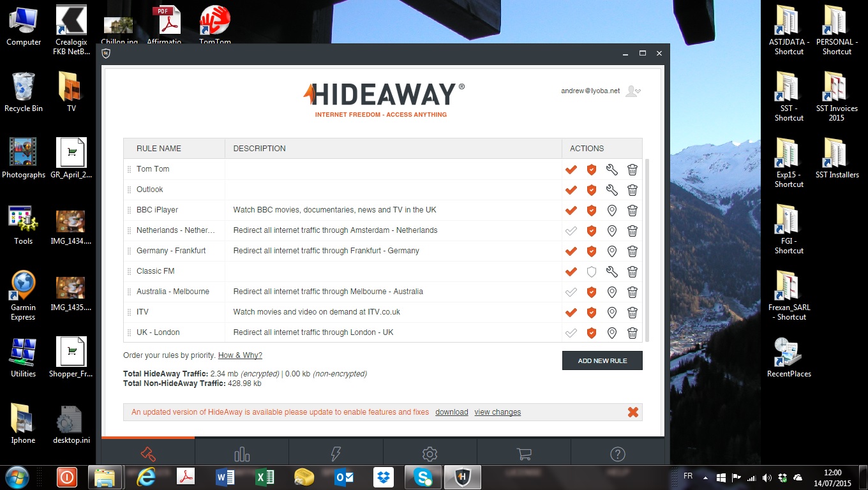This screenshot has height=490, width=868.
Task: Disable the Tom Tom rule checkmark
Action: pyautogui.click(x=571, y=170)
